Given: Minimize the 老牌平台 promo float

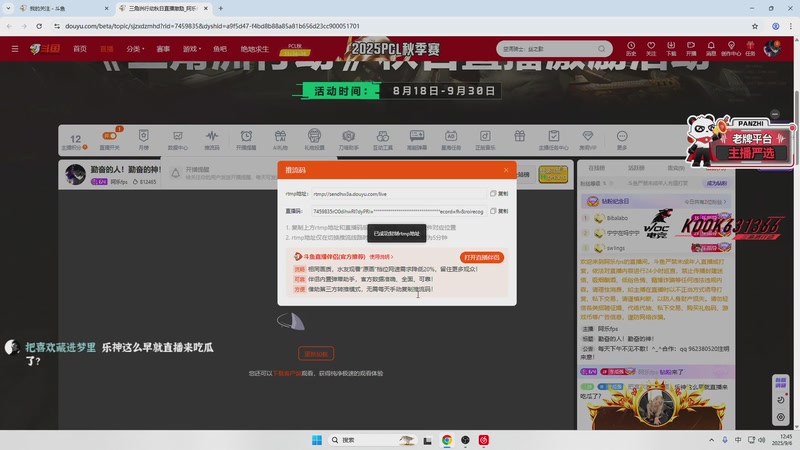Looking at the screenshot, I should 775,114.
